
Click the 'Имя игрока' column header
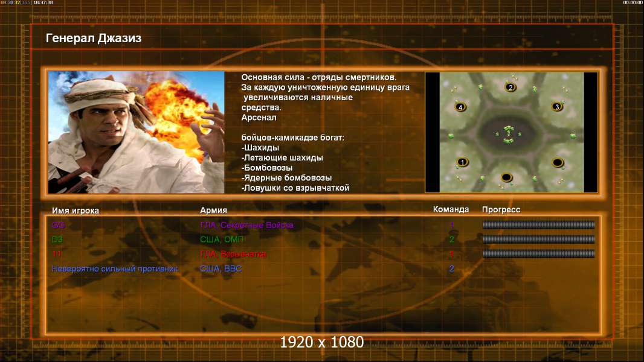(75, 211)
